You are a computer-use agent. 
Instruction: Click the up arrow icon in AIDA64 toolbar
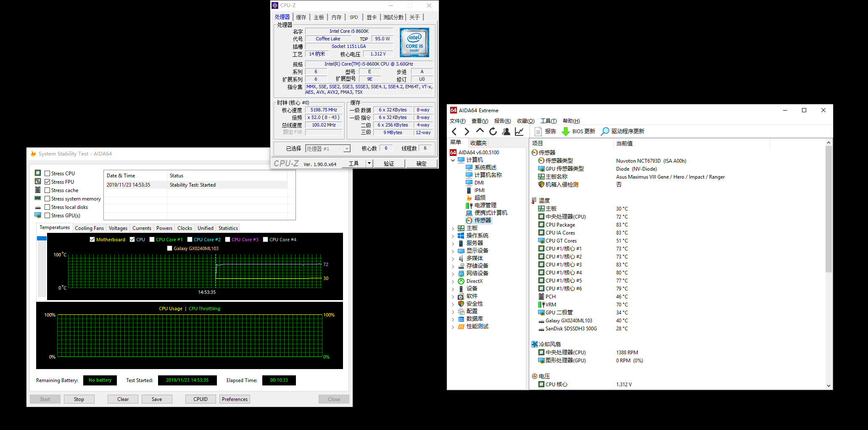[480, 131]
